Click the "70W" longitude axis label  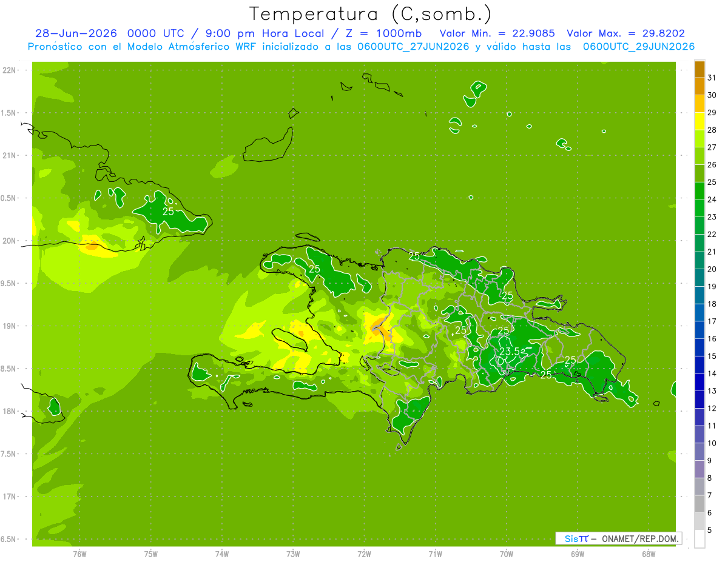coord(507,554)
